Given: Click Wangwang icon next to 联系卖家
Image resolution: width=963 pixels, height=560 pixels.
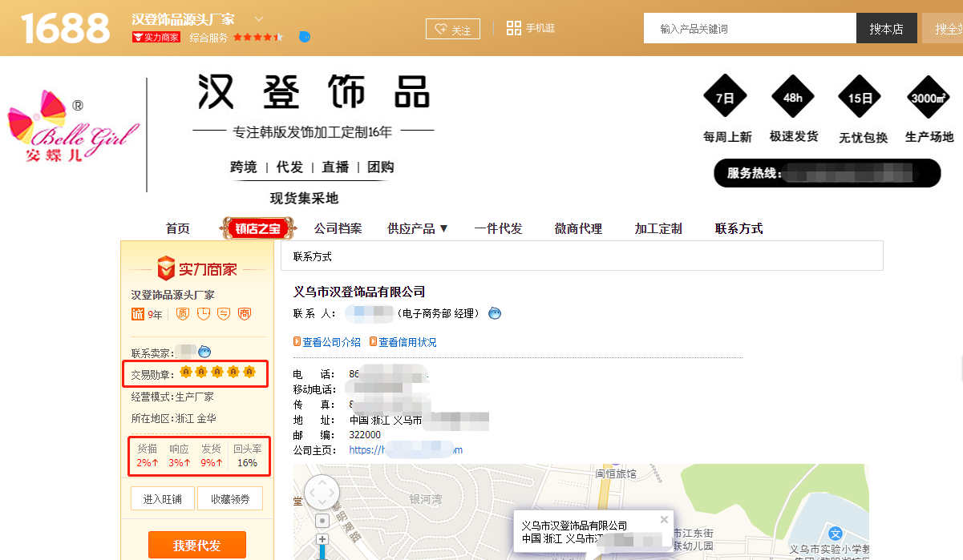Looking at the screenshot, I should (204, 352).
